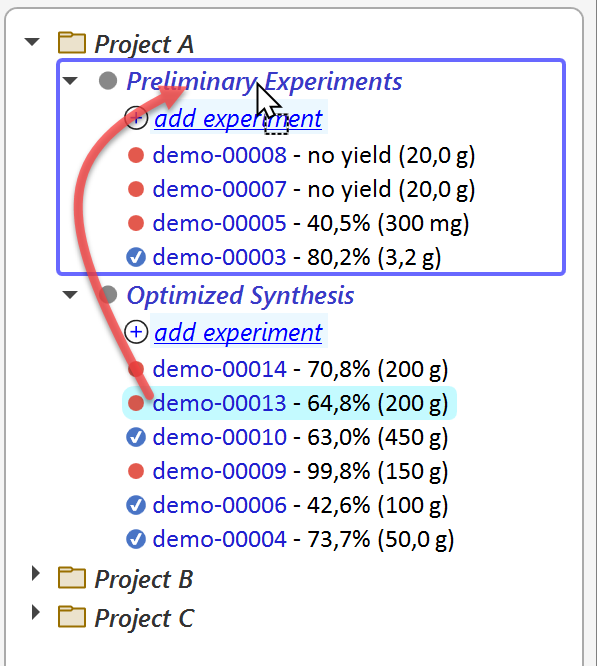Click blue checkmark icon of demo-00003
The height and width of the screenshot is (666, 597).
coord(136,257)
